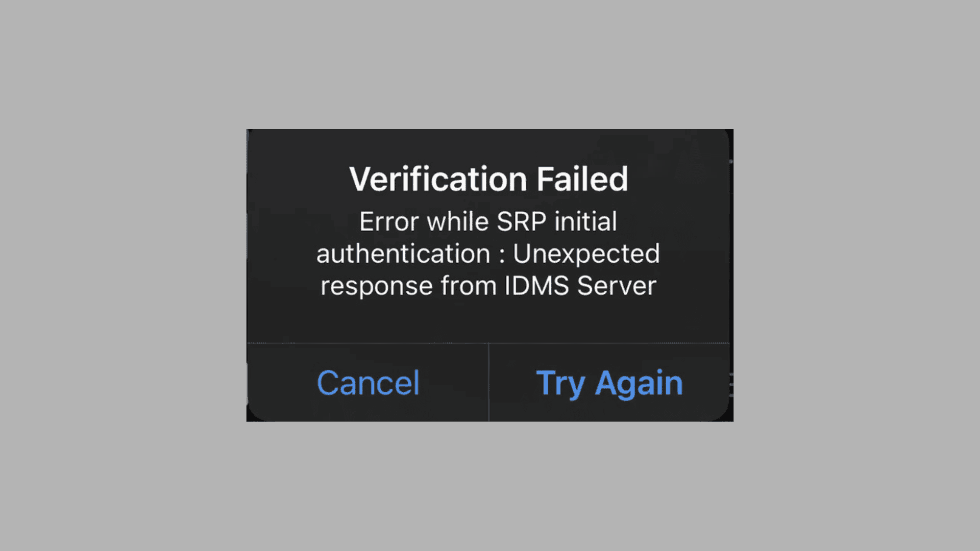Click the SRP authentication error message
Screen dimensions: 980x551
click(488, 254)
